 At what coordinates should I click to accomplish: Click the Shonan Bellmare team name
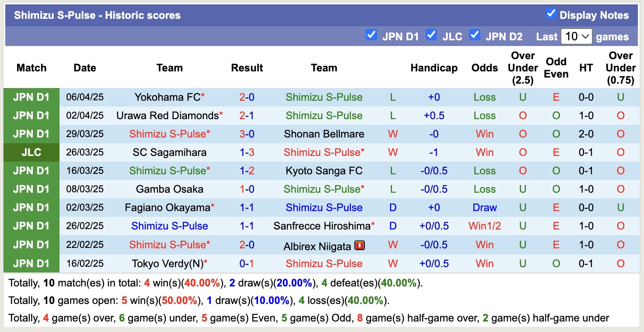click(x=324, y=134)
